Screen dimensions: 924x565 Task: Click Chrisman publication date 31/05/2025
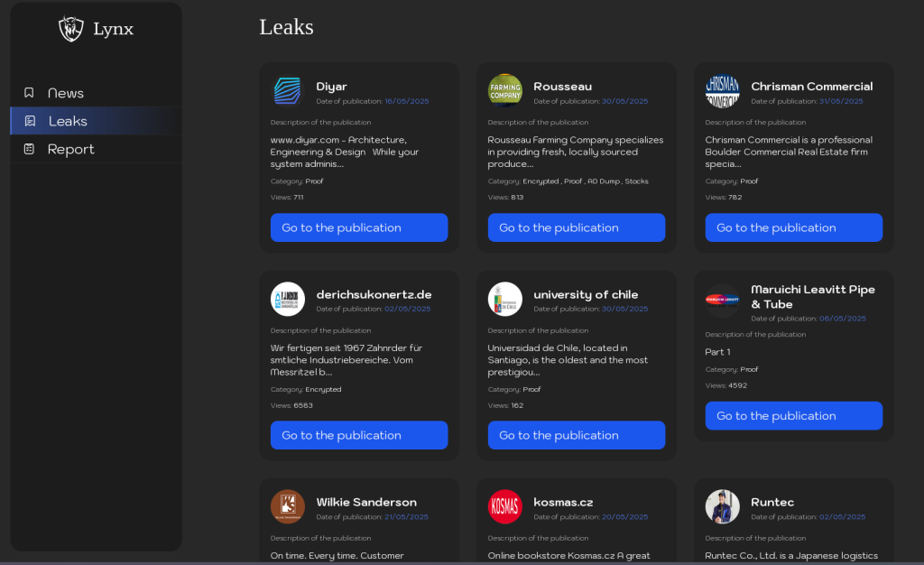click(841, 101)
